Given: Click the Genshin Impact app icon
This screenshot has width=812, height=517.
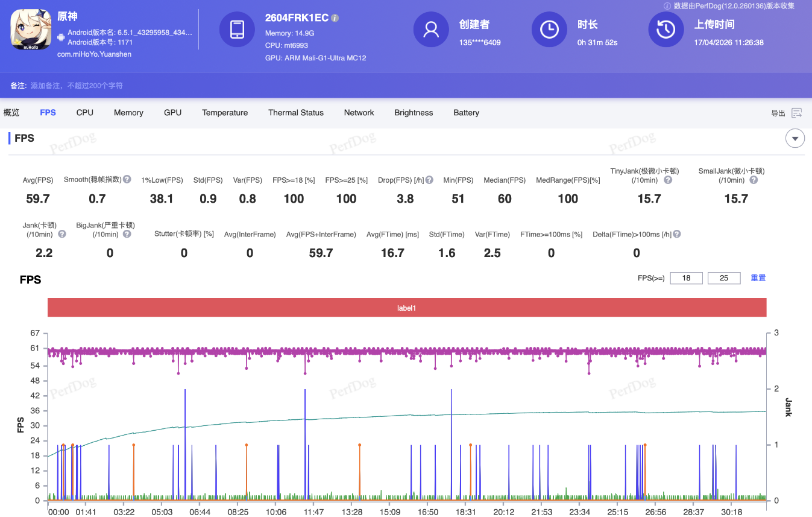Looking at the screenshot, I should (x=31, y=30).
